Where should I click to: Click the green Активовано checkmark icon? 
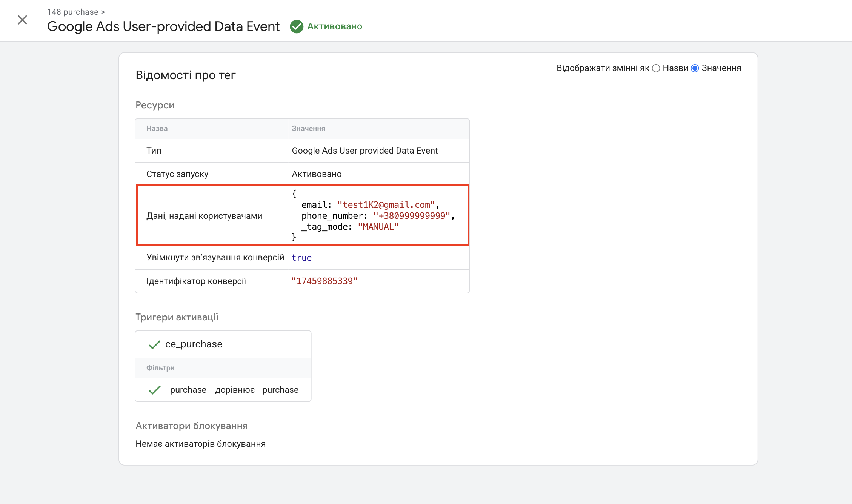pyautogui.click(x=297, y=26)
